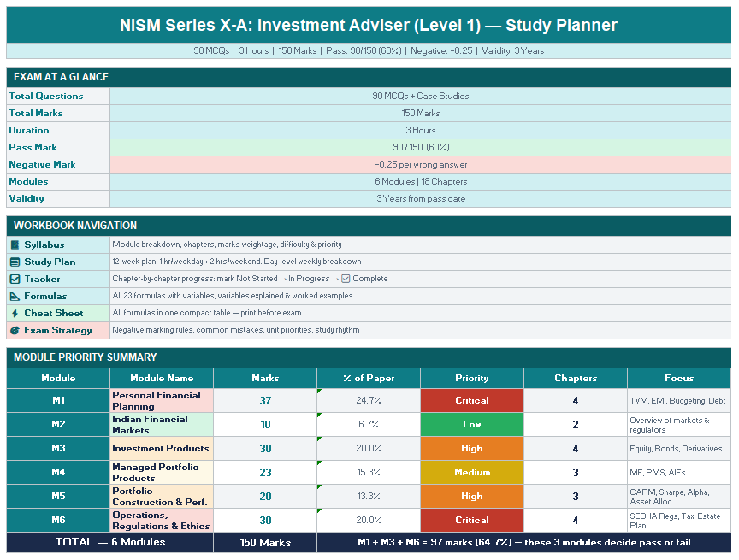This screenshot has width=739, height=560.
Task: Click the Tracker checkbox icon in navigation
Action: (x=15, y=279)
